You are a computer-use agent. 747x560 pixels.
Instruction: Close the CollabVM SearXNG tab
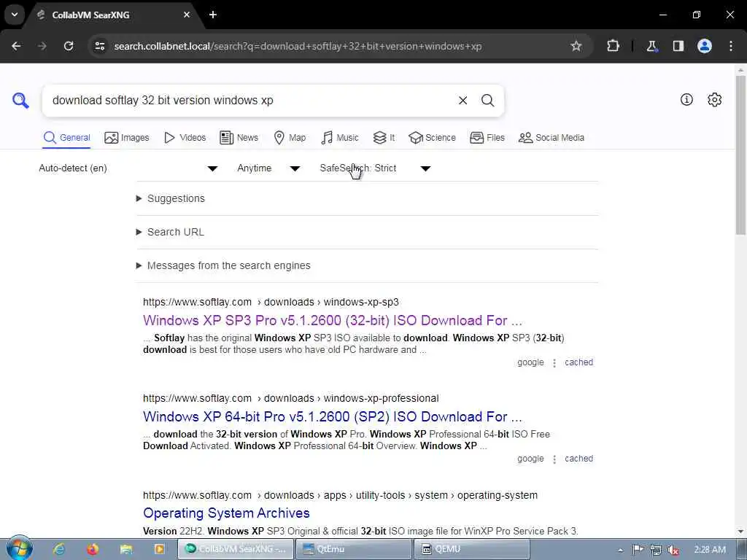click(x=187, y=15)
